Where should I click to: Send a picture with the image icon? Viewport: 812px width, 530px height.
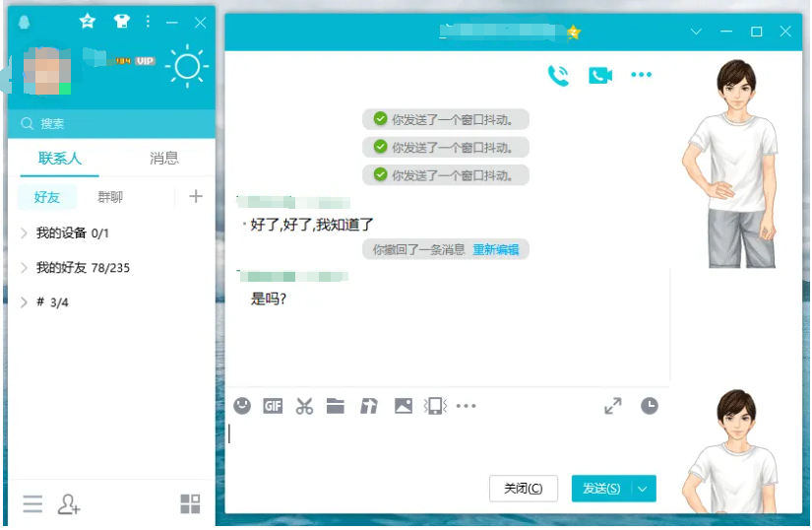(x=404, y=406)
